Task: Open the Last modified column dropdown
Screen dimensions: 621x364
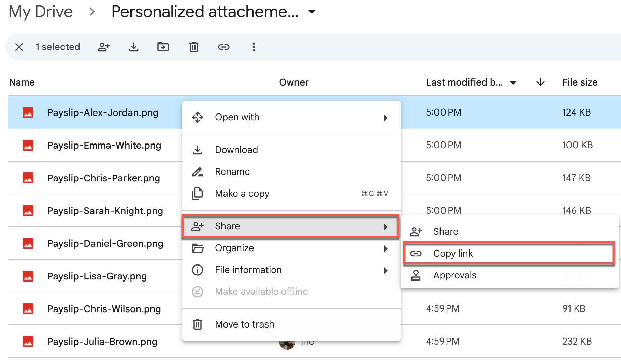Action: coord(513,82)
